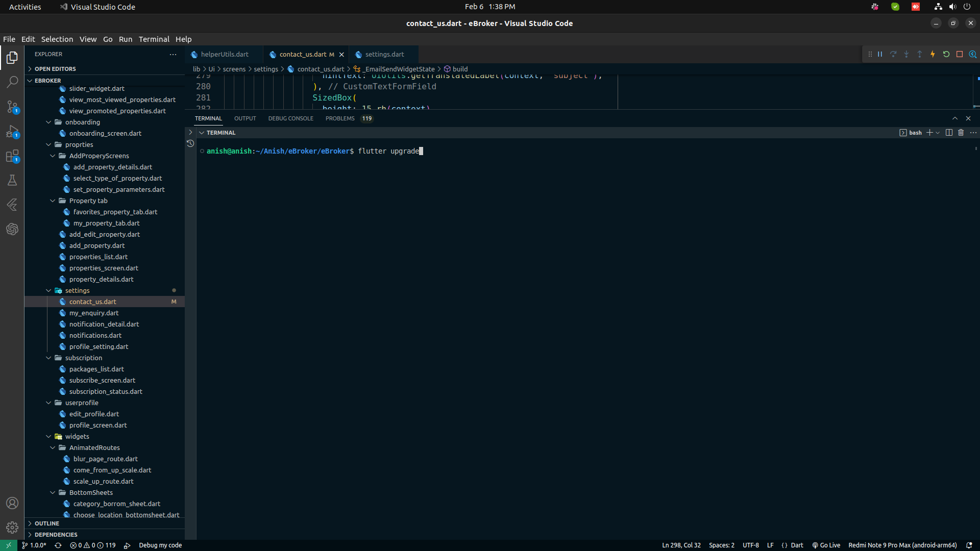980x551 pixels.
Task: Show terminal command history icon
Action: [x=190, y=144]
